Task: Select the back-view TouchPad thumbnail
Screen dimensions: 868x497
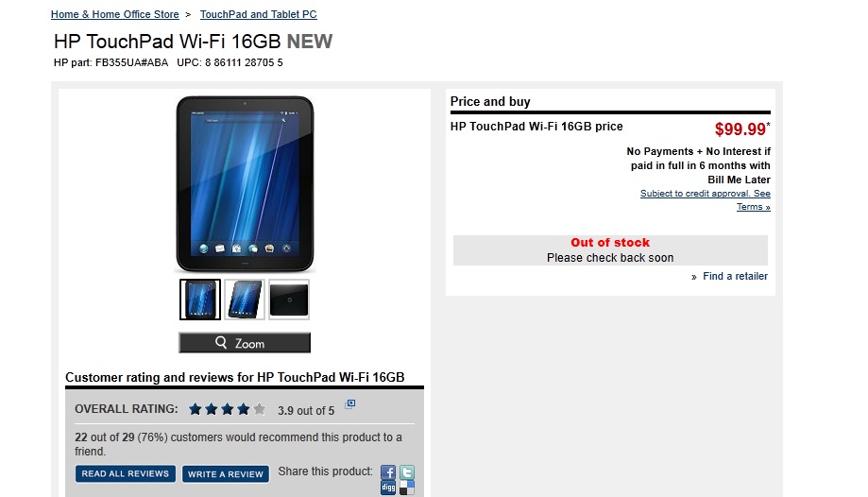Action: point(289,300)
